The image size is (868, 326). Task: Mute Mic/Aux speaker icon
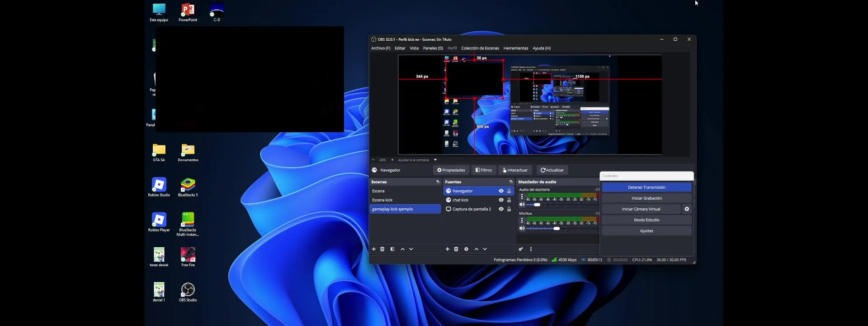[522, 228]
